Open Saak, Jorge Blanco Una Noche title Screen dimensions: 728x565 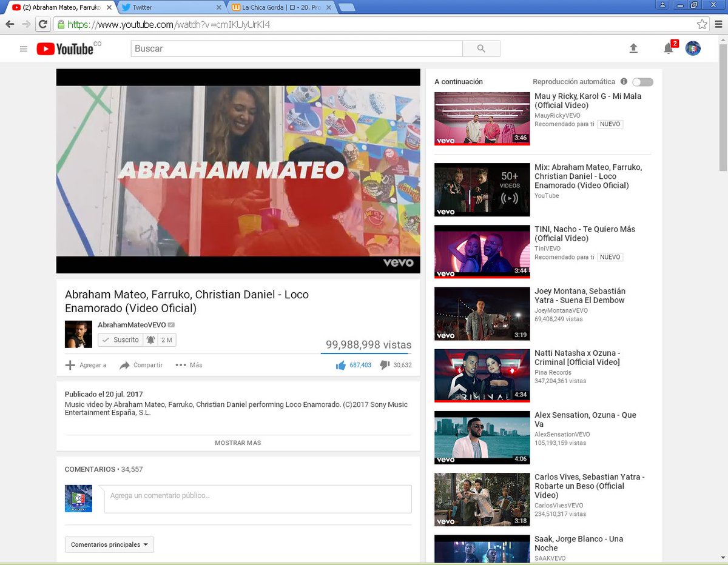pyautogui.click(x=579, y=543)
